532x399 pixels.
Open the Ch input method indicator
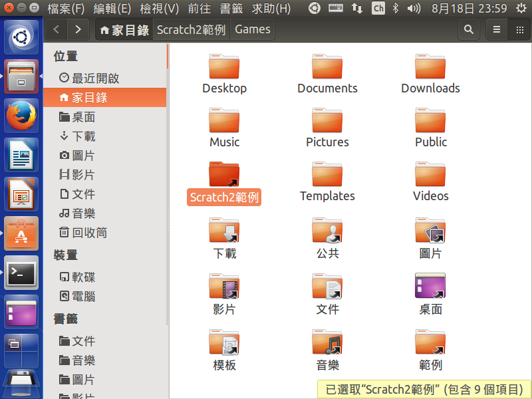(x=378, y=8)
